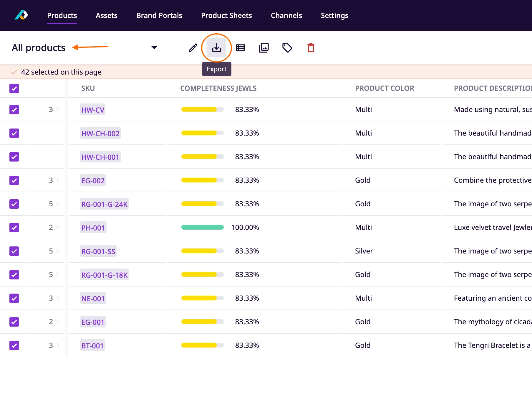532x405 pixels.
Task: Click the 'All products' view title
Action: [x=39, y=48]
